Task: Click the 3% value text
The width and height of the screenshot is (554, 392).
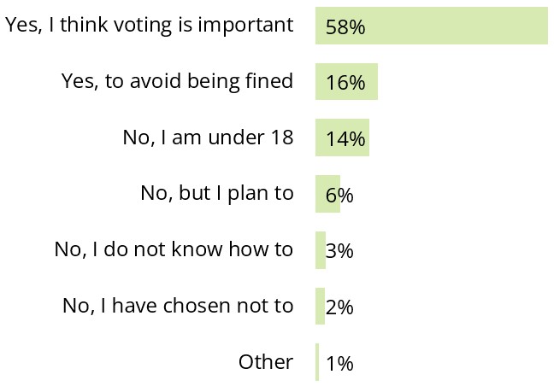Action: point(339,251)
